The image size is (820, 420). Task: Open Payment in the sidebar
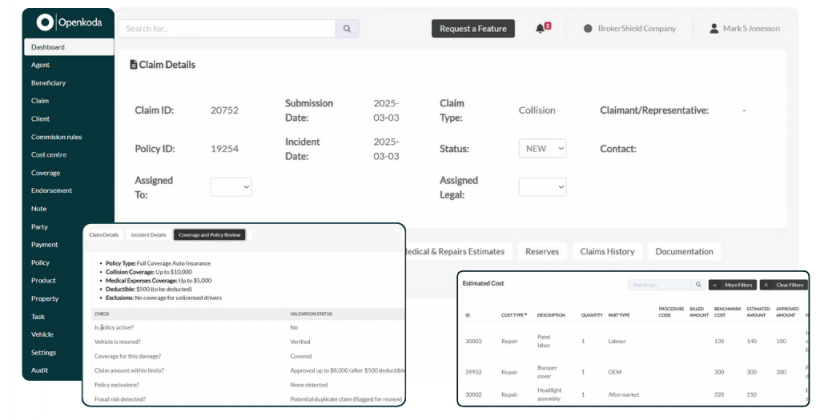coord(44,244)
